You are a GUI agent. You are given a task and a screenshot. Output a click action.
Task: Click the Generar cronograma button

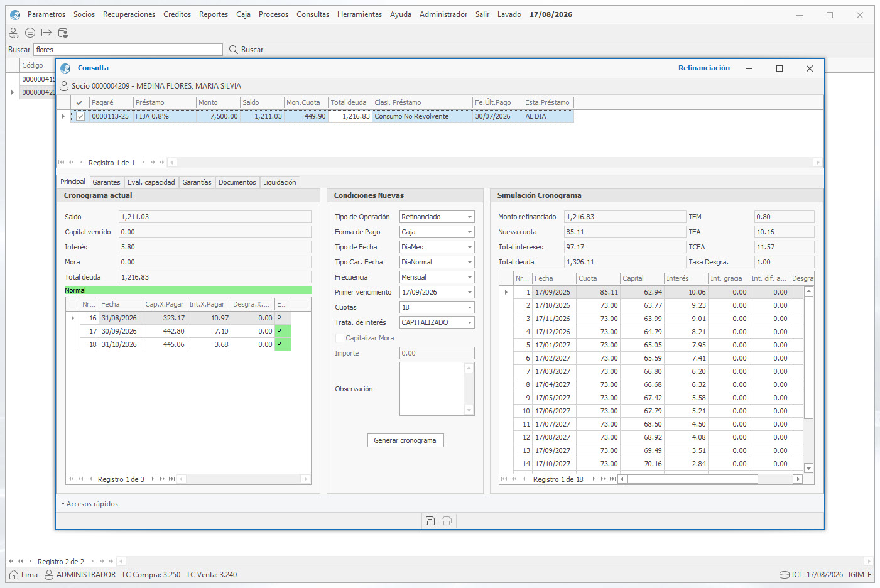(x=406, y=440)
